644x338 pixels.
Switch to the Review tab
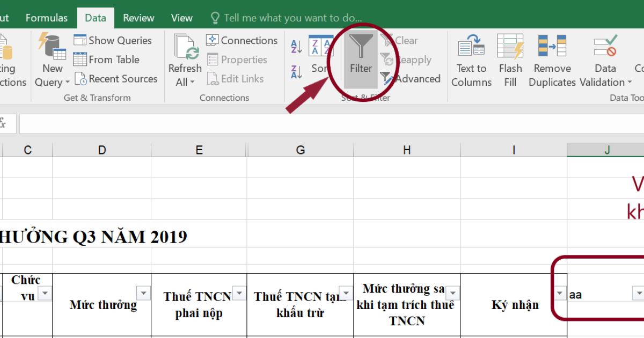[x=138, y=17]
